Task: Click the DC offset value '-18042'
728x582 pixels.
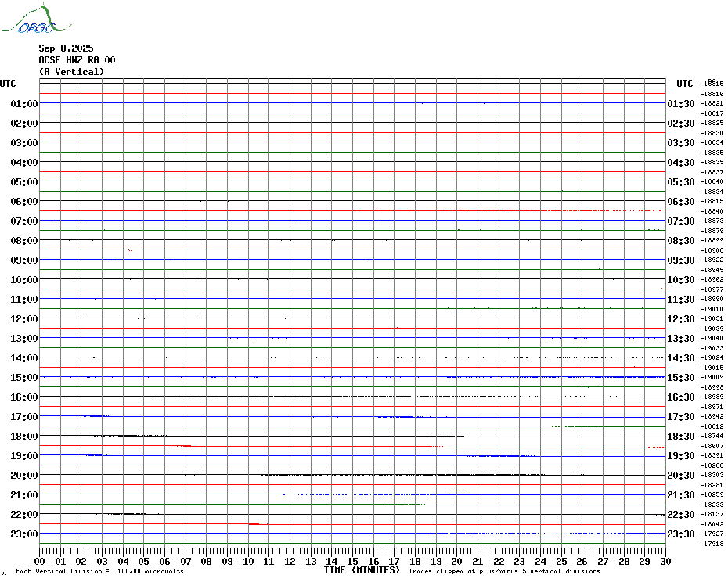Action: point(712,524)
